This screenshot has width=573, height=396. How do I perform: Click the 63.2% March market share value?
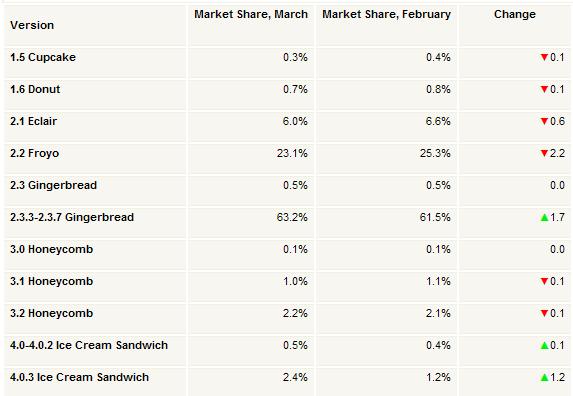[x=292, y=217]
